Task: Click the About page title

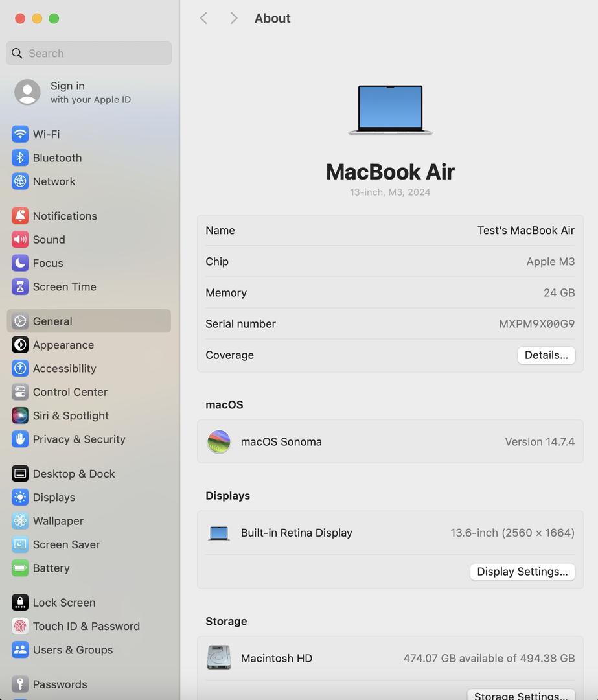Action: [x=272, y=18]
